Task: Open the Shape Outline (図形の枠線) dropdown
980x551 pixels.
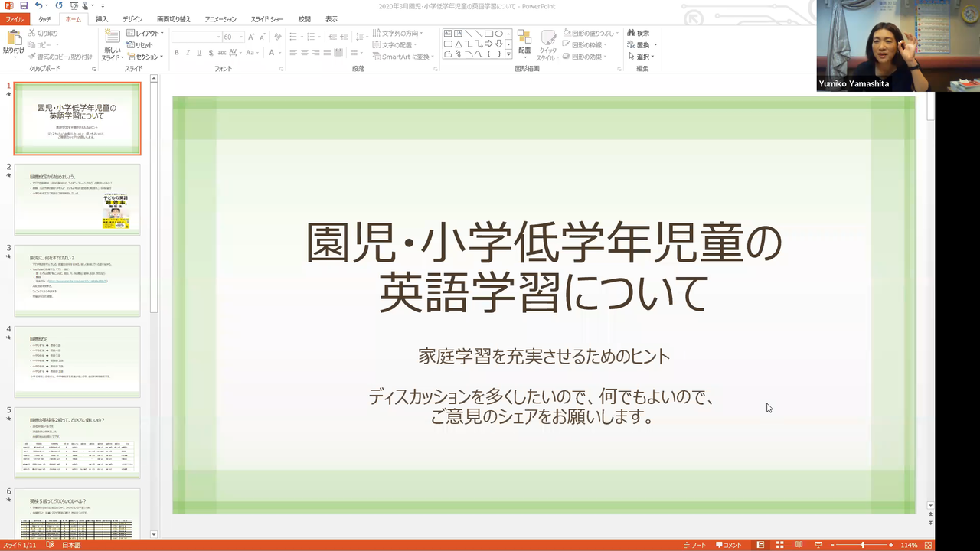Action: pyautogui.click(x=585, y=45)
